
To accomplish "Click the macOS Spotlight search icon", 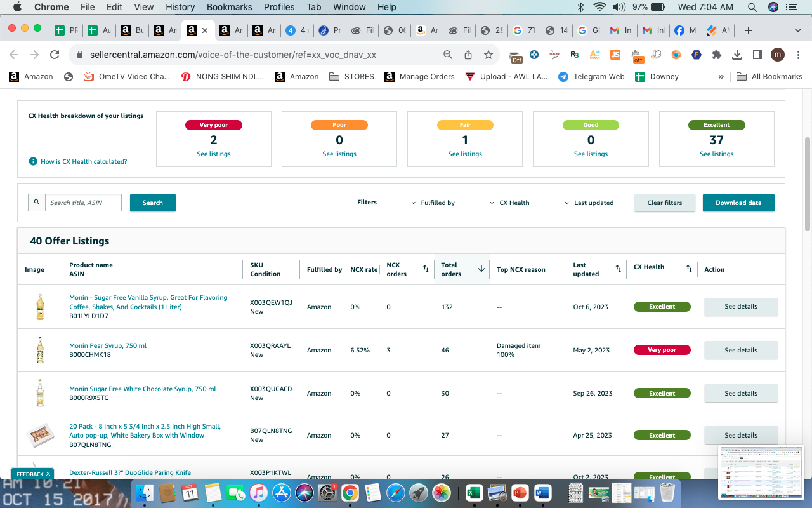I will coord(752,7).
